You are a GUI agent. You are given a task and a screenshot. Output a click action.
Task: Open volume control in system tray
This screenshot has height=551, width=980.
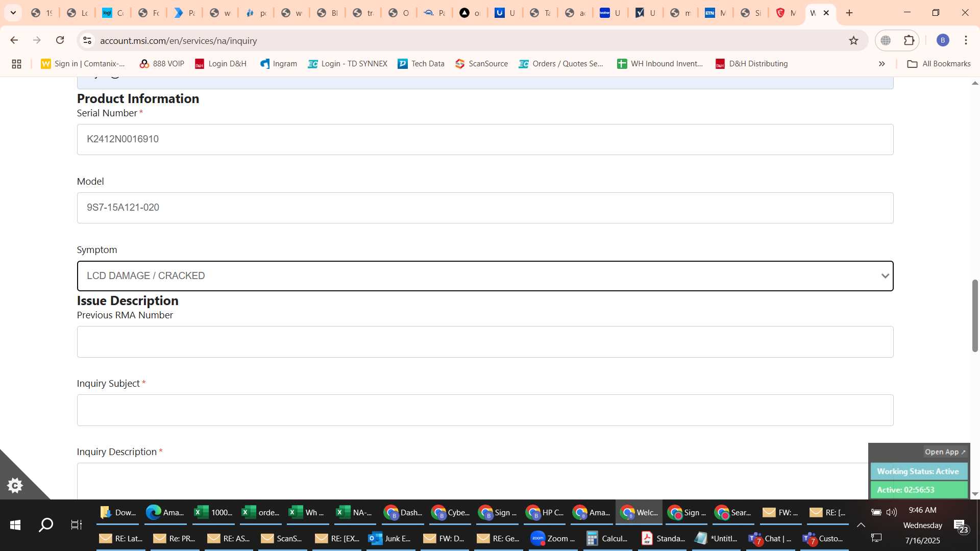pos(892,512)
